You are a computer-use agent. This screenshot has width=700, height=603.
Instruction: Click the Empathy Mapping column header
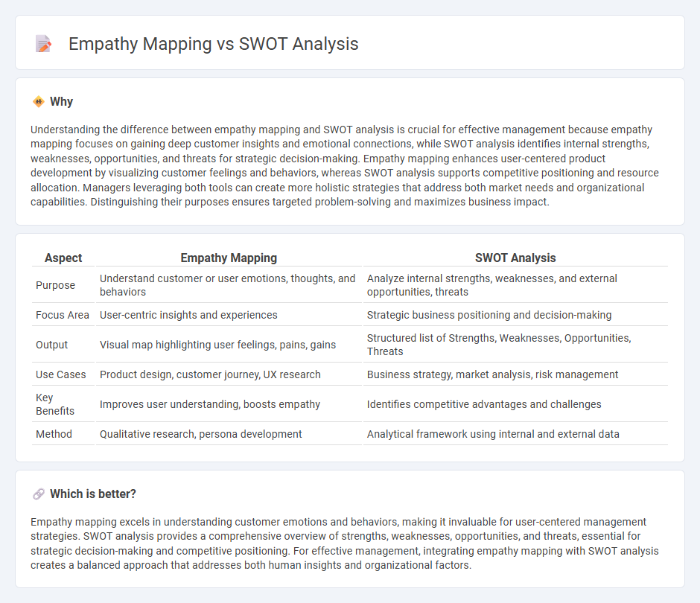(229, 258)
